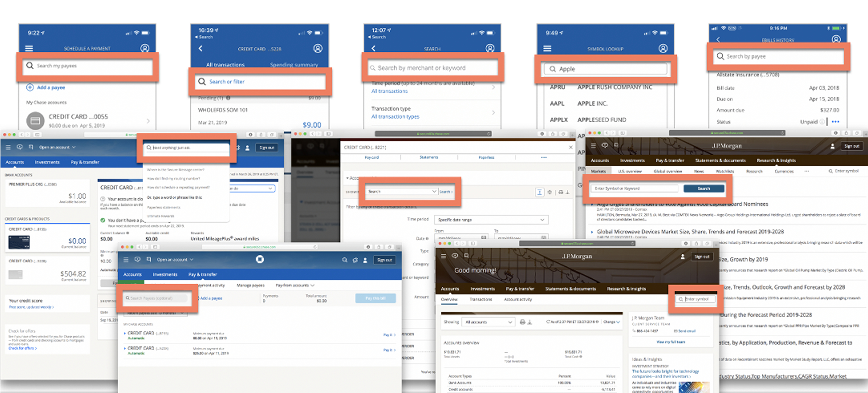Go back from Credit Card ...5228 mobile screen

201,49
